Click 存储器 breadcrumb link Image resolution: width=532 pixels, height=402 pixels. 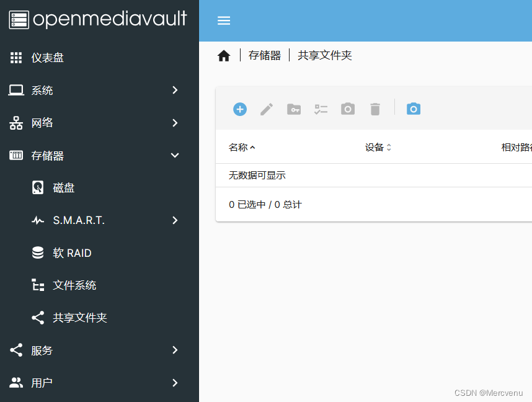(265, 55)
